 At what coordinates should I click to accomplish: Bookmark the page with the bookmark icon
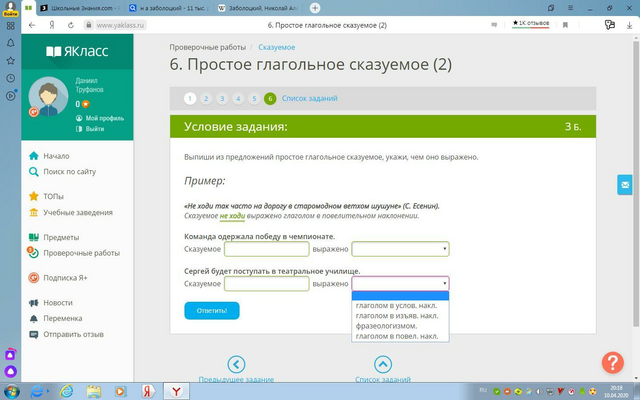tap(565, 25)
